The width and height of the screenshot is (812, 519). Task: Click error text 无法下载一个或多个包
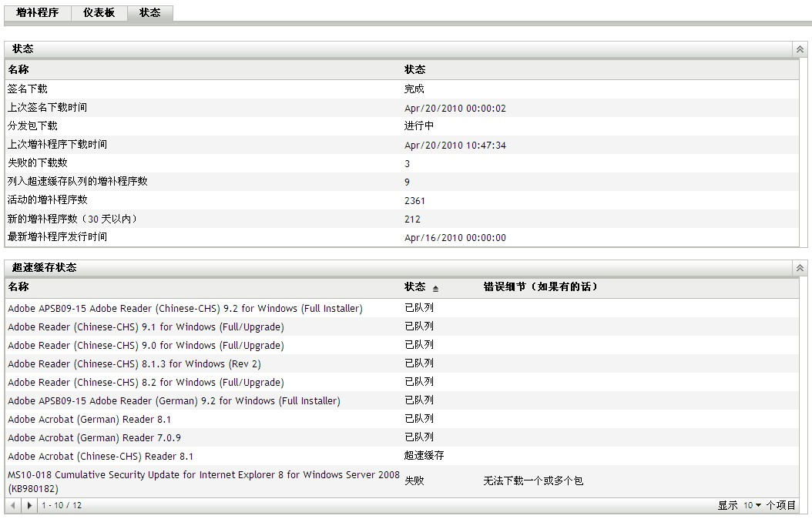(x=533, y=481)
